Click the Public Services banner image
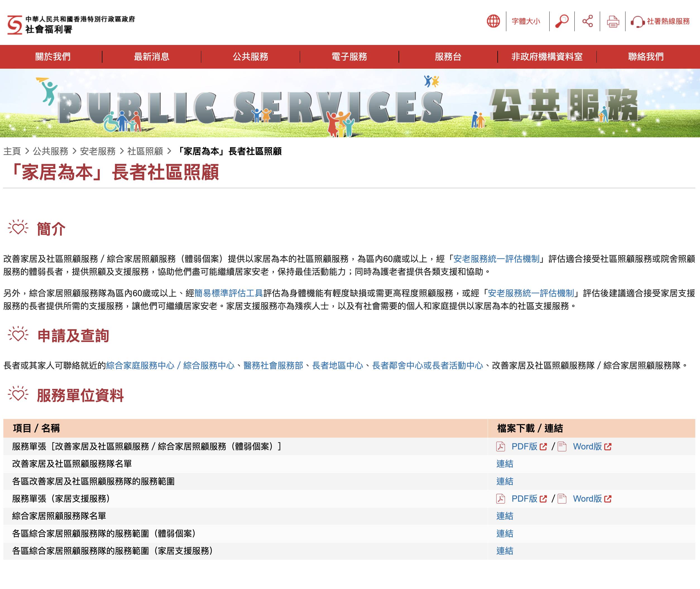 350,103
